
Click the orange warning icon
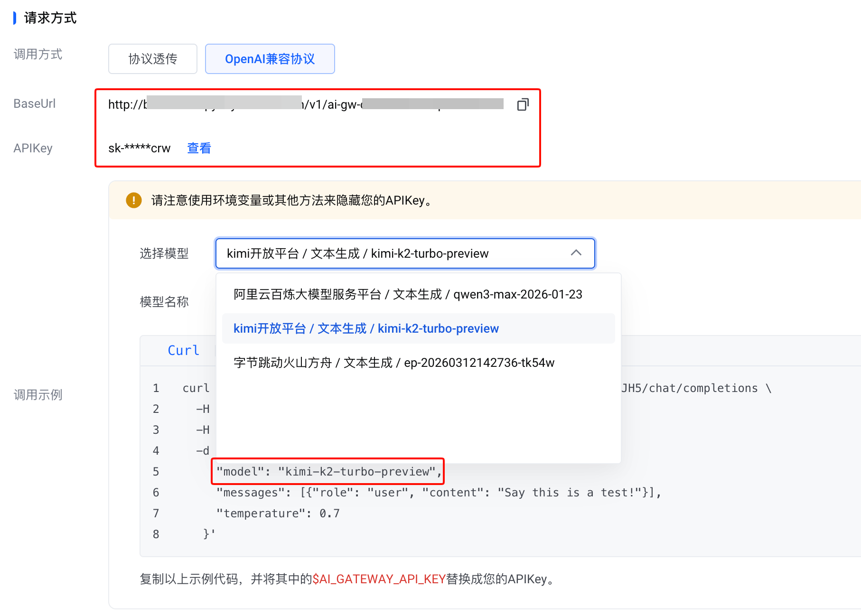coord(134,200)
